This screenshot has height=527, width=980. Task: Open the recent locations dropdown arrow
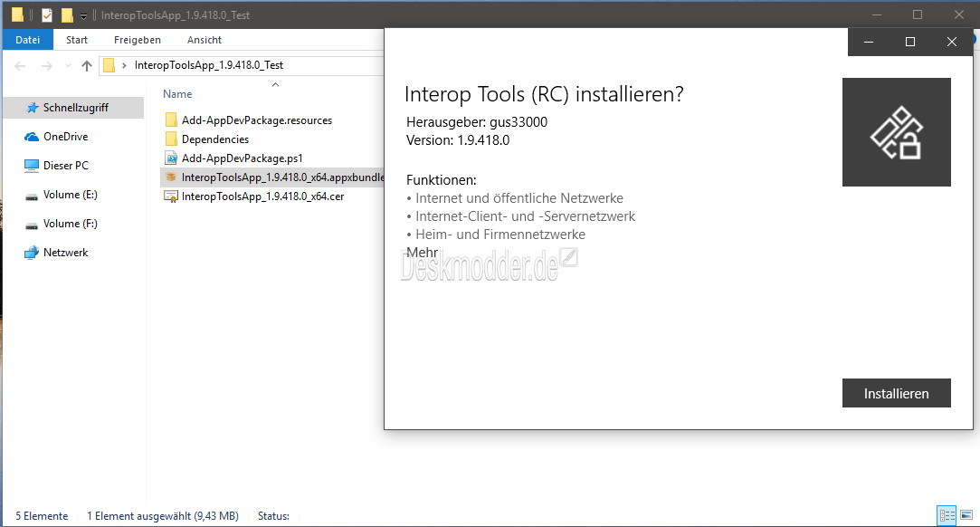tap(68, 65)
